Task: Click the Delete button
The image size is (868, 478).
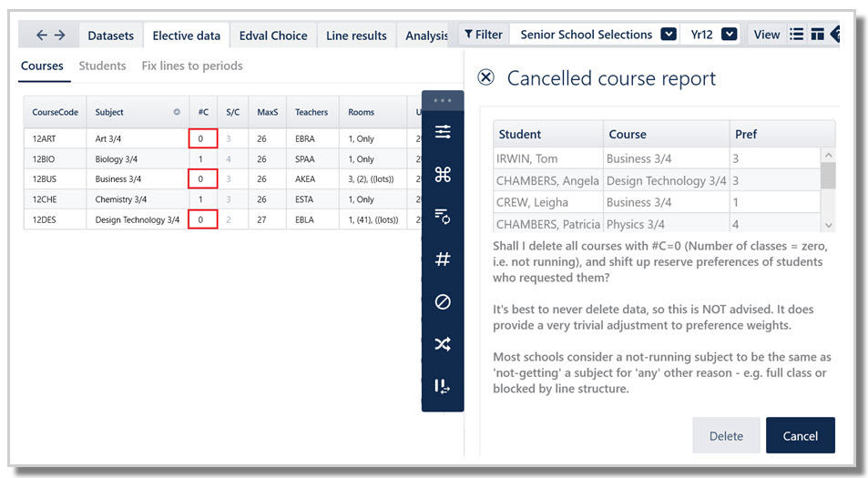Action: pos(726,435)
